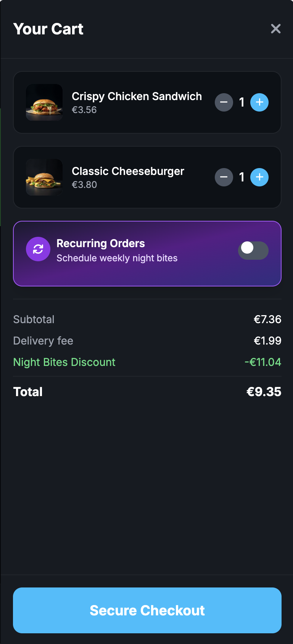Decrease Classic Cheeseburger quantity
Image resolution: width=293 pixels, height=644 pixels.
224,177
